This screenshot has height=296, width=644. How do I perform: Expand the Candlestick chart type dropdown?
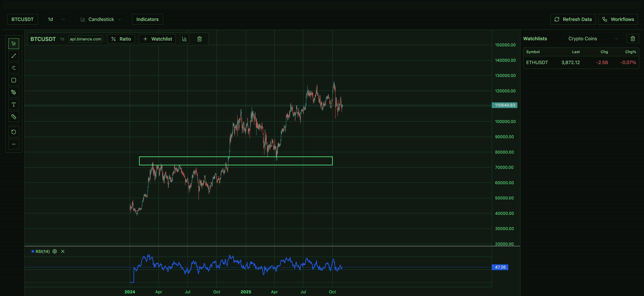[101, 19]
